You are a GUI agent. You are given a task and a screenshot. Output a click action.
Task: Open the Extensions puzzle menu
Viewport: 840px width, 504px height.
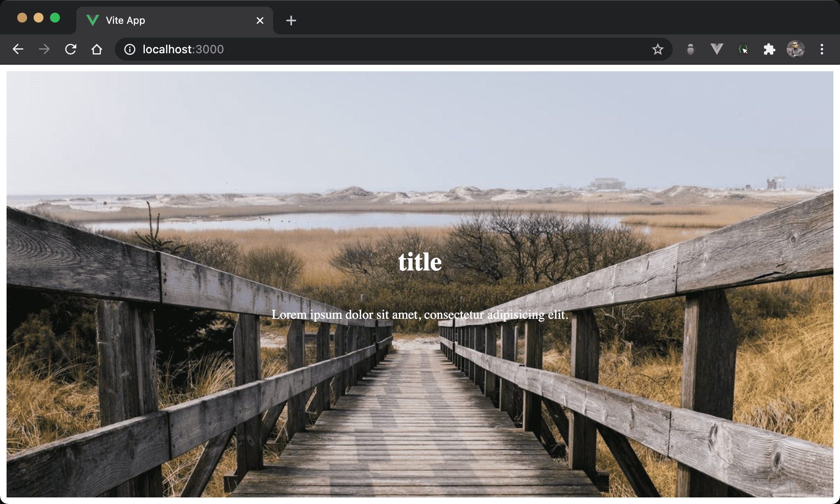(769, 50)
